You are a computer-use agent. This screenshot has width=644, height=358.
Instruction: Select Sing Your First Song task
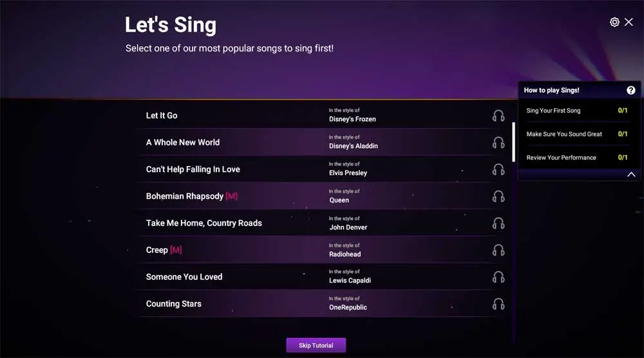point(553,111)
